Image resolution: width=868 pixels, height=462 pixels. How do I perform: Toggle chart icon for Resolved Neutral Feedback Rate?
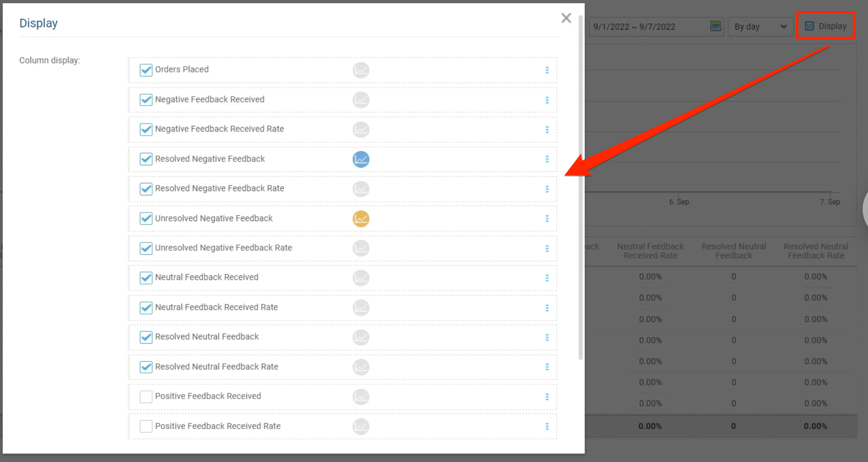tap(361, 367)
